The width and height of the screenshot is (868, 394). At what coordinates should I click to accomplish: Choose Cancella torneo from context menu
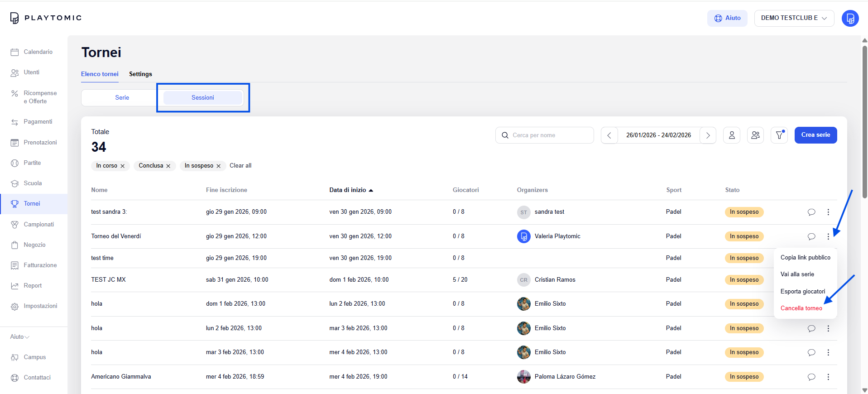(x=801, y=308)
